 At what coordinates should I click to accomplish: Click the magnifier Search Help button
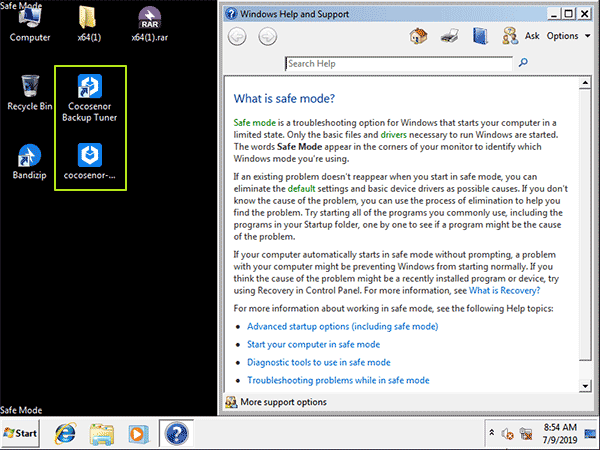pyautogui.click(x=523, y=62)
